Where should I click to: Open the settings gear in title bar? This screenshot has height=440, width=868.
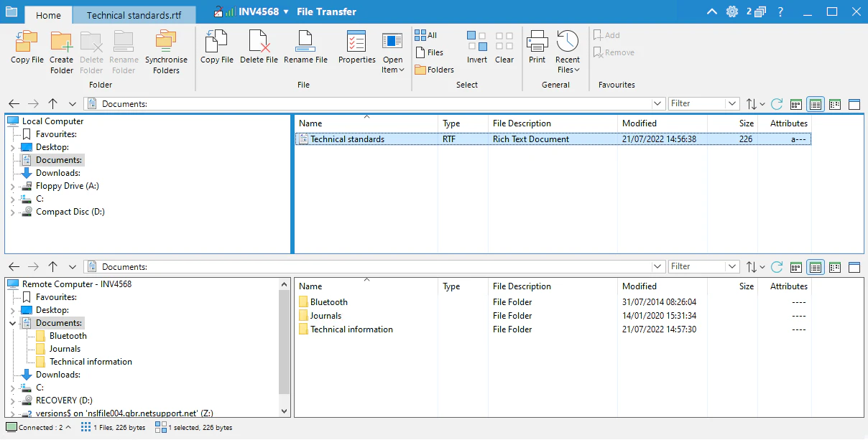[x=731, y=11]
